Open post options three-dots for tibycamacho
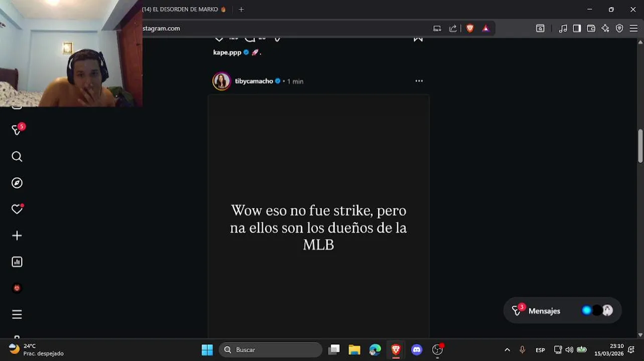This screenshot has width=644, height=361. tap(419, 81)
